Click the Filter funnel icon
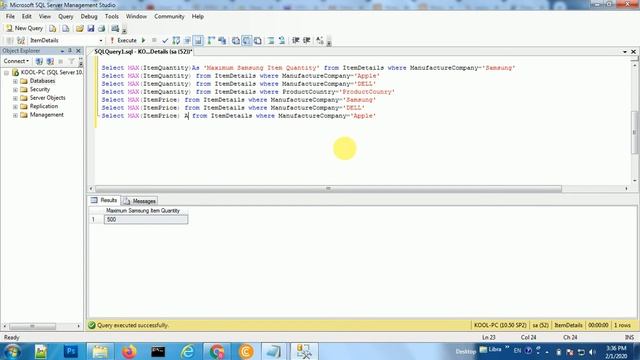 [x=71, y=61]
